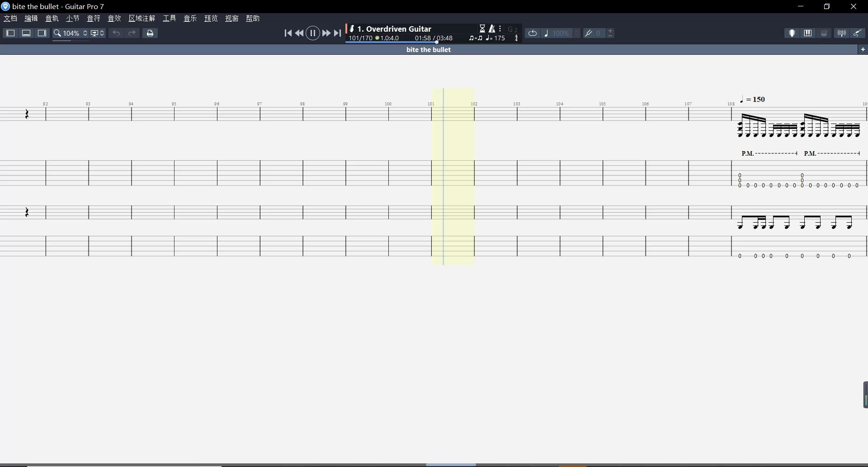Click the first P.M. palm mute marking
868x467 pixels.
point(748,154)
